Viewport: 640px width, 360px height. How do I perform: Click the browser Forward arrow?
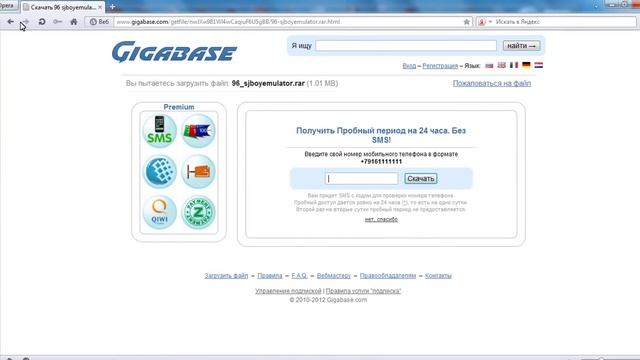click(x=26, y=22)
